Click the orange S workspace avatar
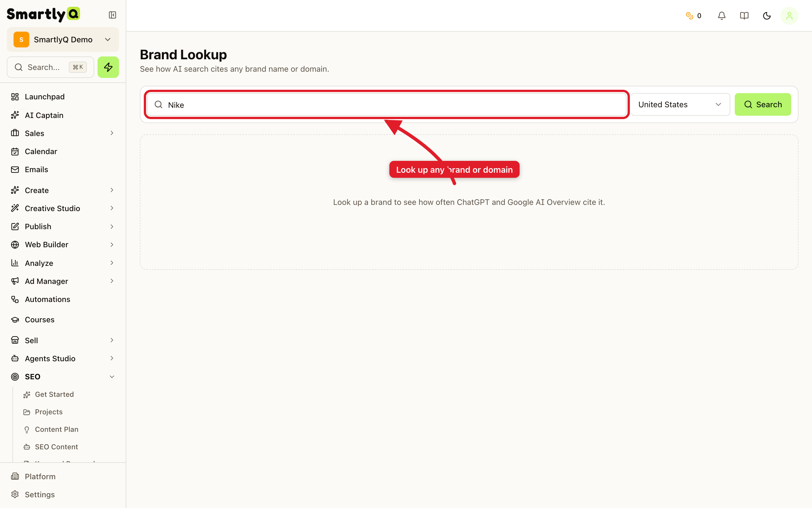Viewport: 812px width, 508px height. pos(21,40)
